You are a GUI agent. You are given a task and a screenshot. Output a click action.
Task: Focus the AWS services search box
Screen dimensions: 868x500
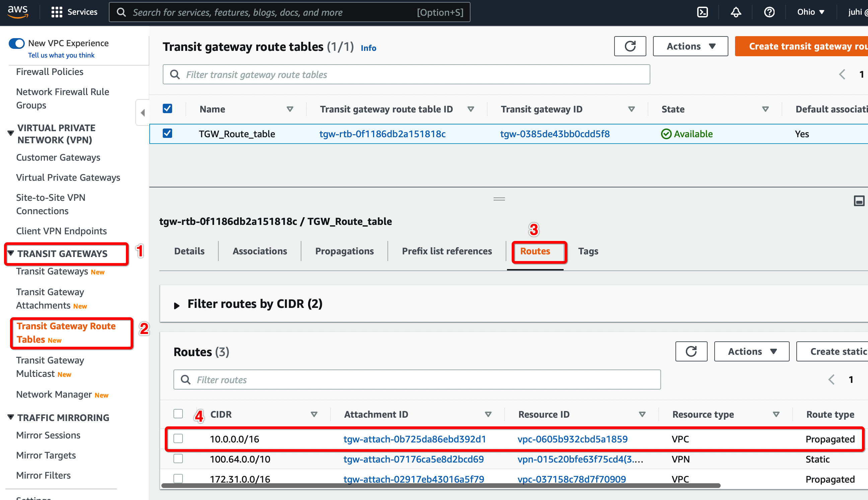coord(289,12)
